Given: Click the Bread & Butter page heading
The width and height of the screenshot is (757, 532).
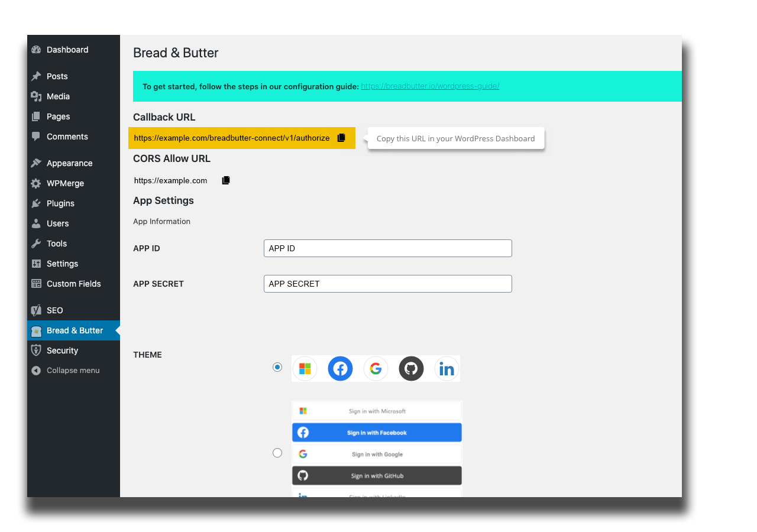Looking at the screenshot, I should coord(176,53).
